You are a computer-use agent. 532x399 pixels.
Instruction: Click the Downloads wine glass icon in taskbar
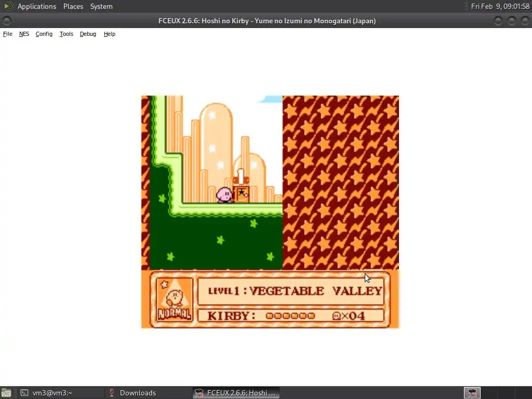(x=111, y=393)
